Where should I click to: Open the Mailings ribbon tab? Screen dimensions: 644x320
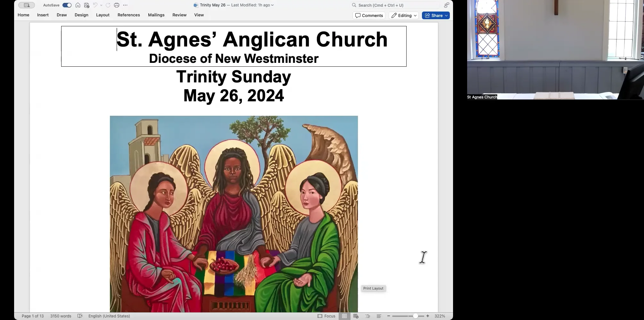click(156, 15)
